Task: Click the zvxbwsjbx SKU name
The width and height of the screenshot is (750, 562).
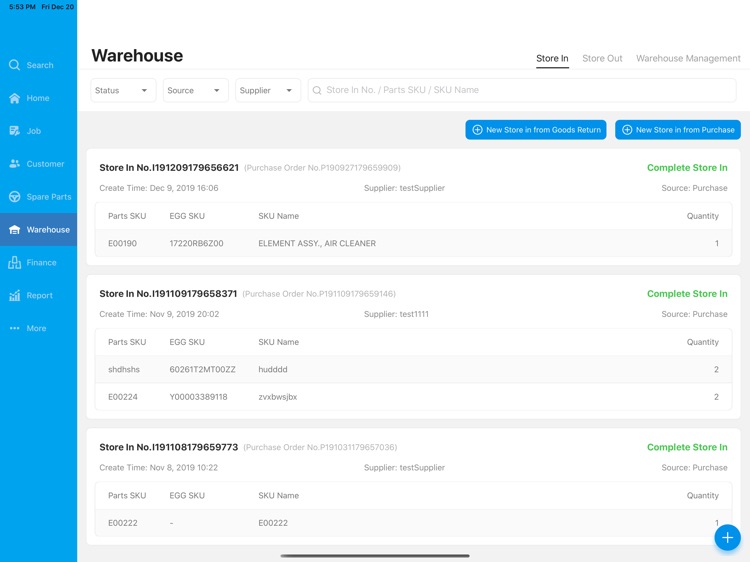Action: [277, 397]
